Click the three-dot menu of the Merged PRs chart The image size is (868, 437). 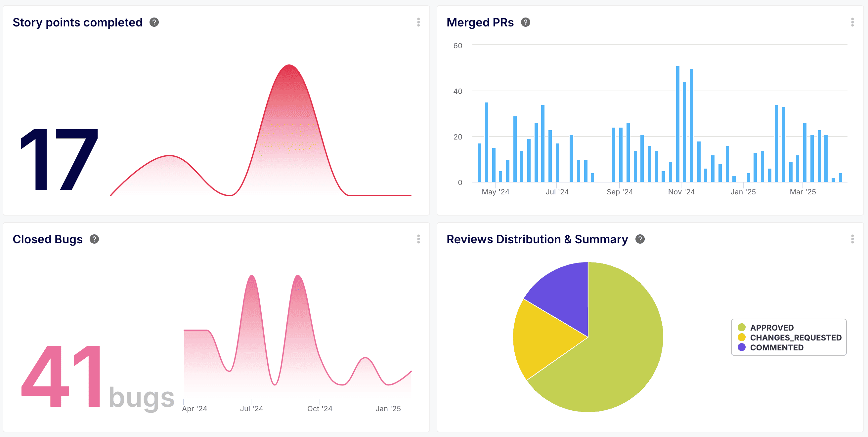tap(853, 22)
